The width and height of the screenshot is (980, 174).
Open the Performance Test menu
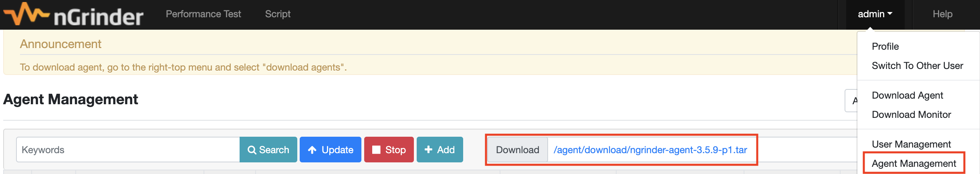pyautogui.click(x=204, y=14)
